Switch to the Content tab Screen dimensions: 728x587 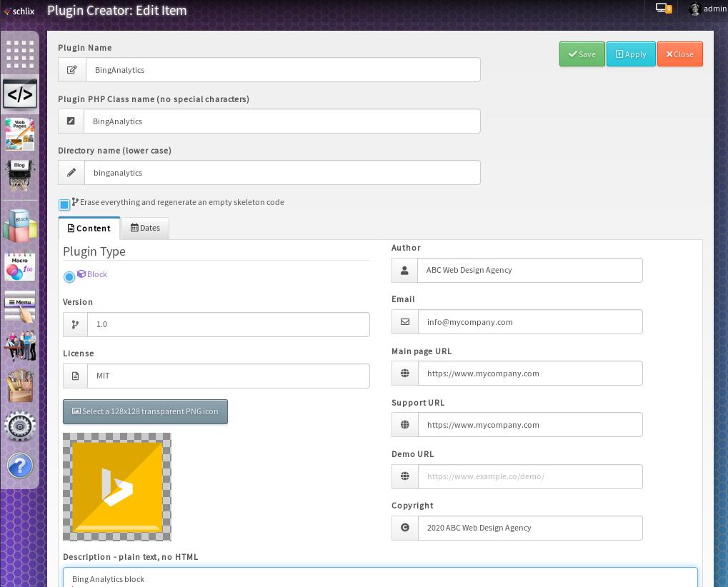point(89,229)
